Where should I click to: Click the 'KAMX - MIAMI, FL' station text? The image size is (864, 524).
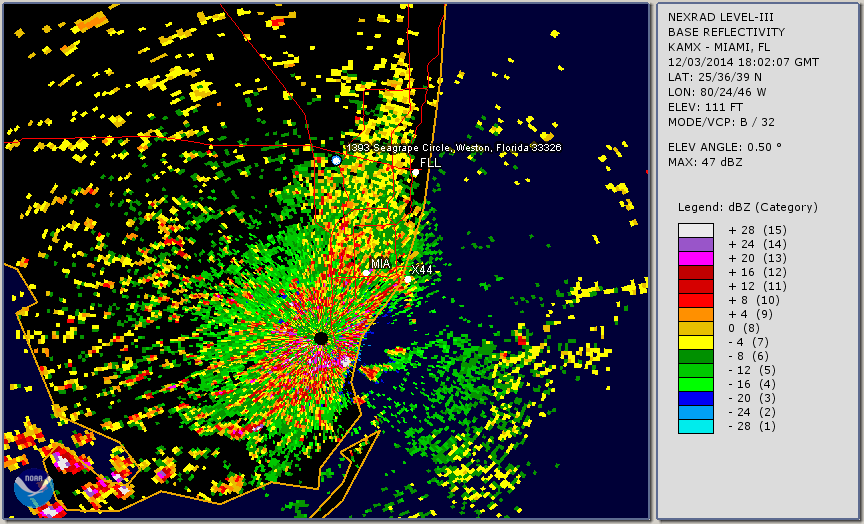pyautogui.click(x=719, y=47)
